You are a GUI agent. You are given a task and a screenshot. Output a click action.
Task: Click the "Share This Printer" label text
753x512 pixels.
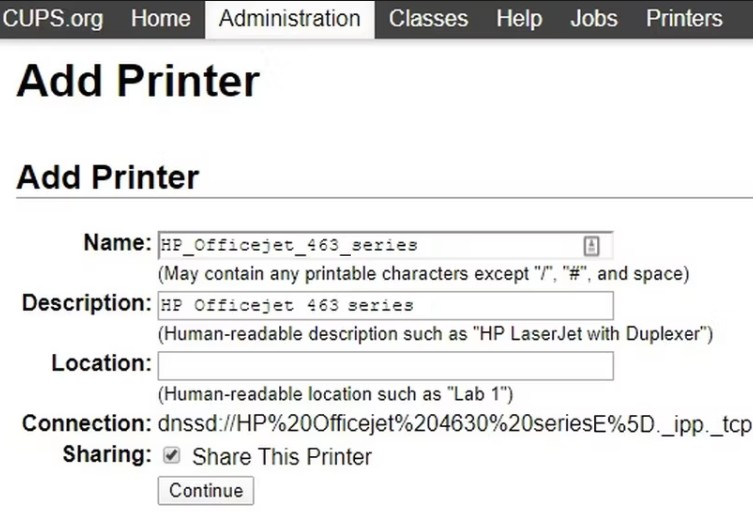[282, 456]
